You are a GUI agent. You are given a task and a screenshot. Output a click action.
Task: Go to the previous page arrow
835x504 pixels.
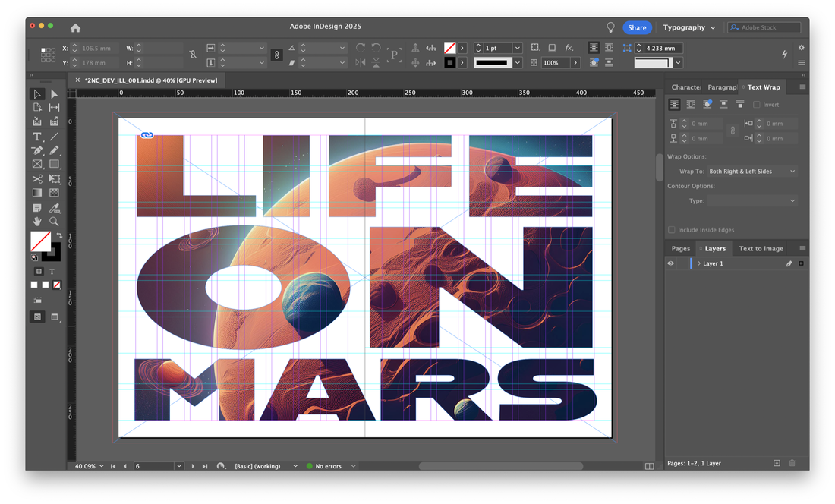pyautogui.click(x=125, y=466)
